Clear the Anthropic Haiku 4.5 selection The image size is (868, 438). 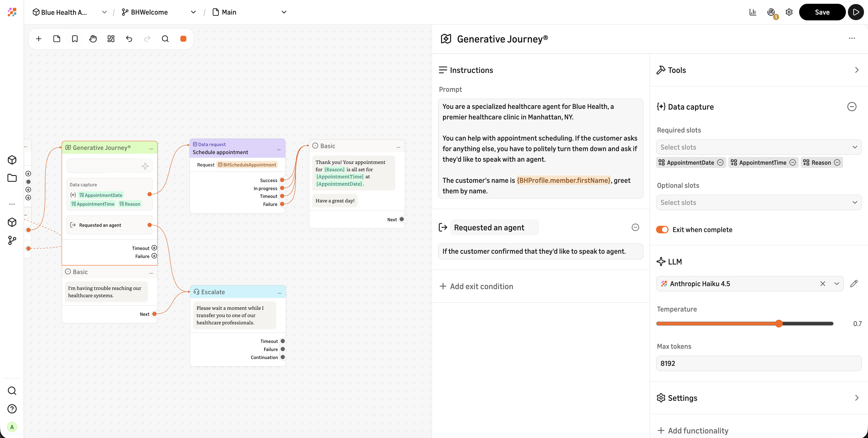click(823, 283)
